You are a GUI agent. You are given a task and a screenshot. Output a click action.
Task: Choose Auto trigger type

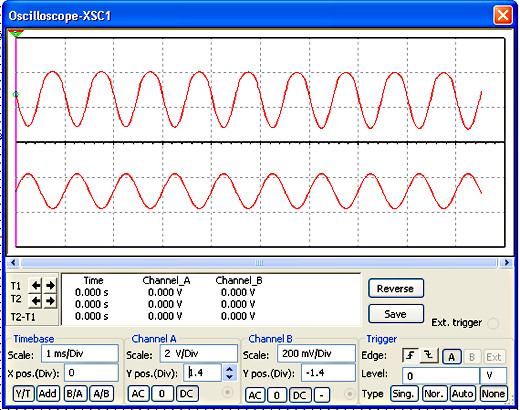462,394
